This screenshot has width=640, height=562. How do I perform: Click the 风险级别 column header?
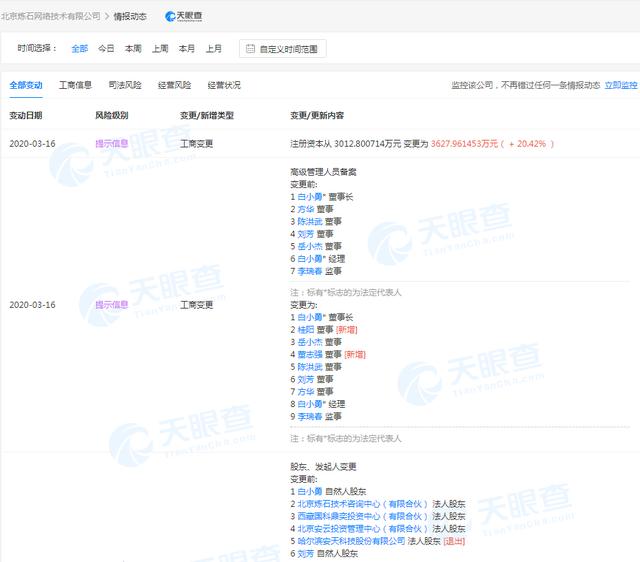click(x=111, y=116)
